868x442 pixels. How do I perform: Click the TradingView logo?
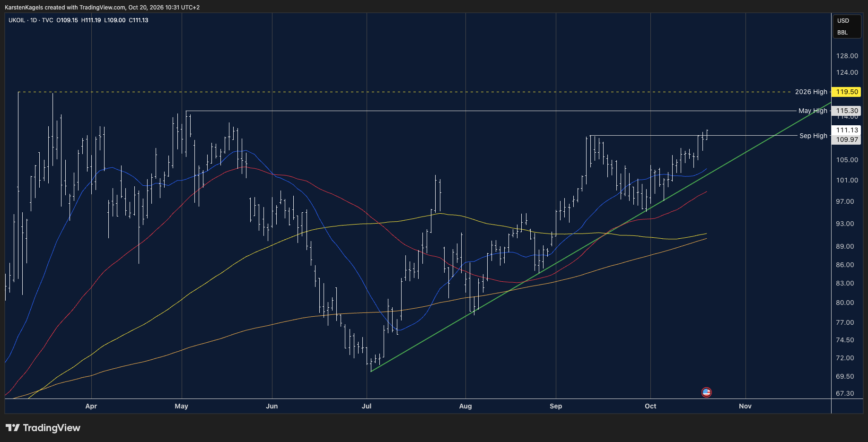click(x=43, y=428)
